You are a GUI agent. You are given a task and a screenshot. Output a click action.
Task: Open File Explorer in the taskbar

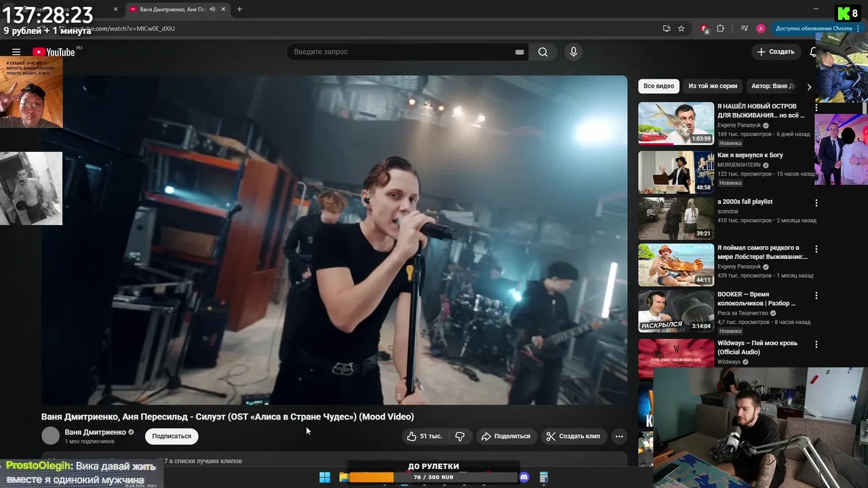click(x=344, y=477)
